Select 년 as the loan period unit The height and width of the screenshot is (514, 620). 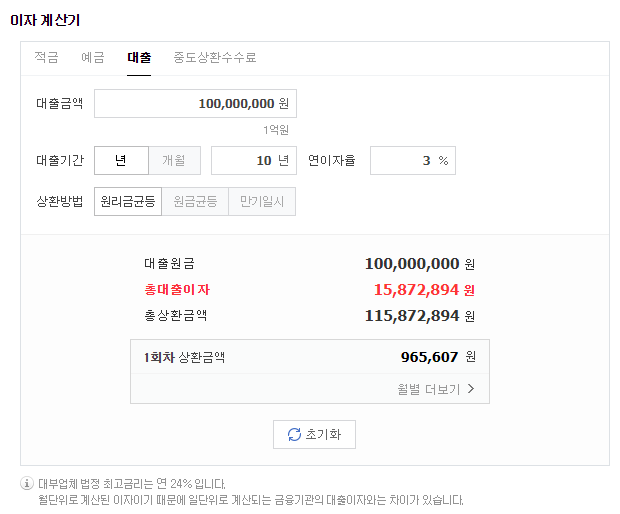tap(121, 161)
